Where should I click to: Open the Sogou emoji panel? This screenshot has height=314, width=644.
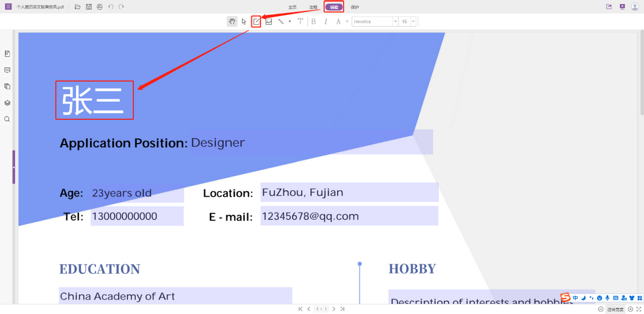click(599, 298)
